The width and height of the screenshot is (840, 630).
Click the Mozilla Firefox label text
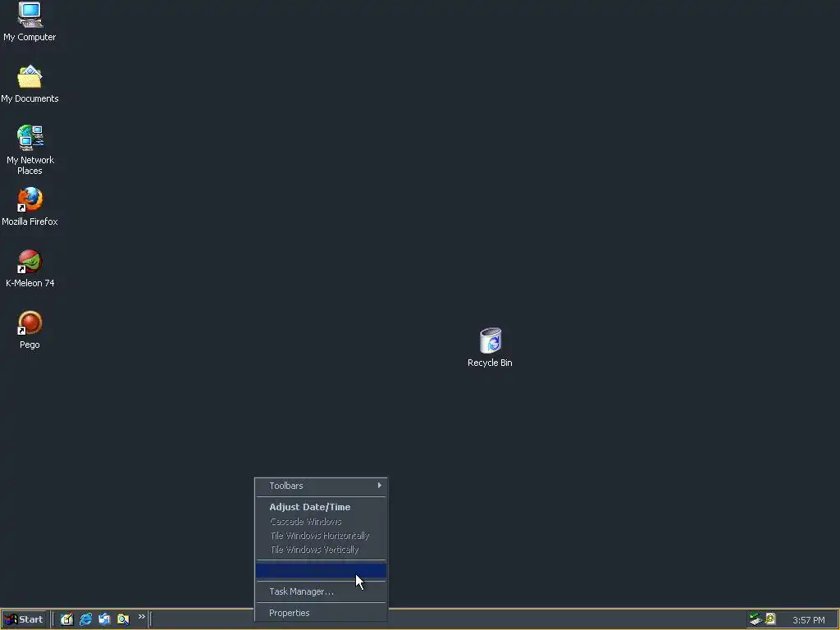(30, 221)
